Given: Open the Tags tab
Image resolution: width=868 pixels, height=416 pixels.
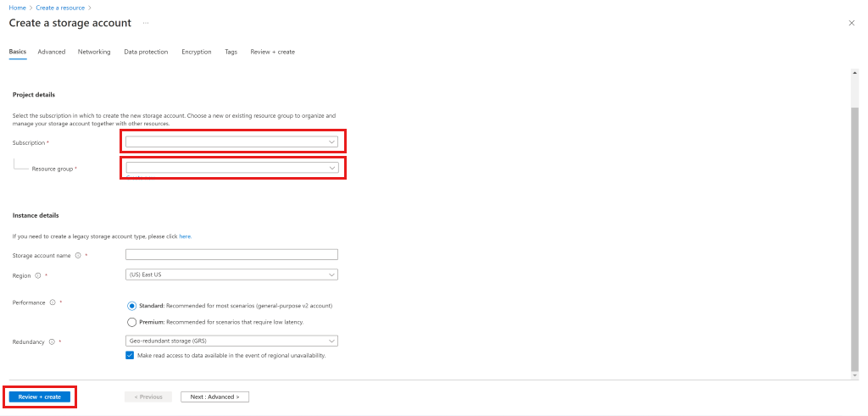Looking at the screenshot, I should click(231, 52).
